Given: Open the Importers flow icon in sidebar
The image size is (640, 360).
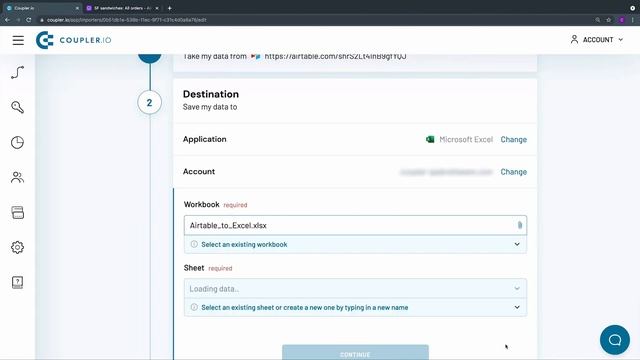Looking at the screenshot, I should pos(17,72).
